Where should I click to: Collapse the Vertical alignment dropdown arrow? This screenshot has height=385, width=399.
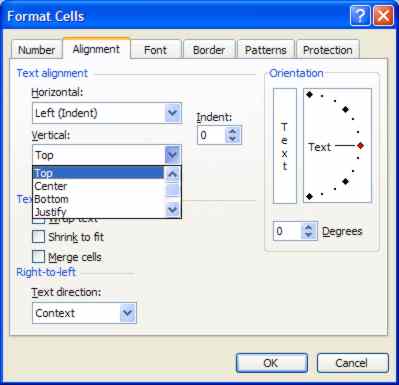(173, 155)
